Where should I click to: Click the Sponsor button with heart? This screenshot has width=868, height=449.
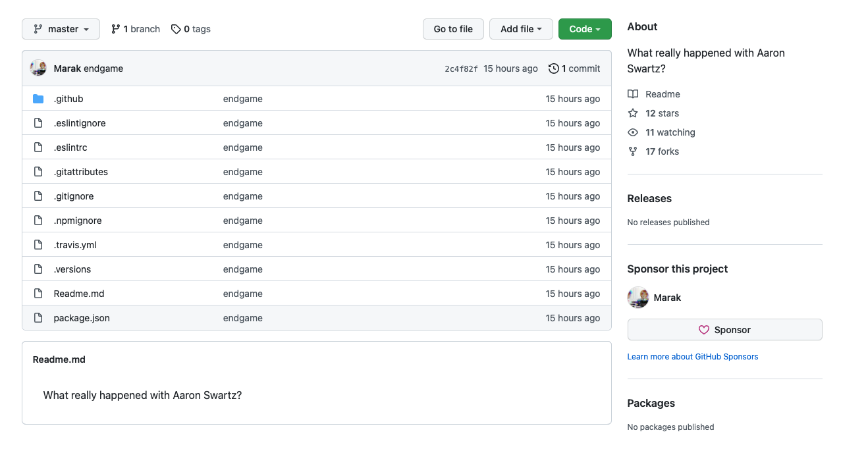click(x=724, y=330)
